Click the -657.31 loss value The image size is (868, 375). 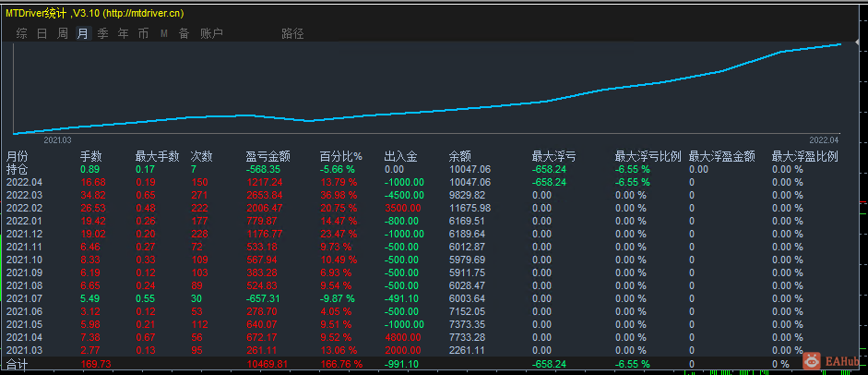click(x=264, y=298)
